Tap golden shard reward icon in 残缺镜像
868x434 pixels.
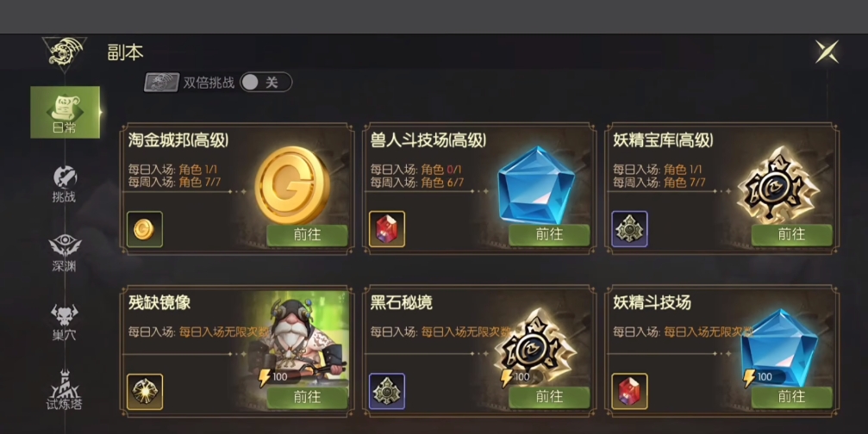pos(145,392)
